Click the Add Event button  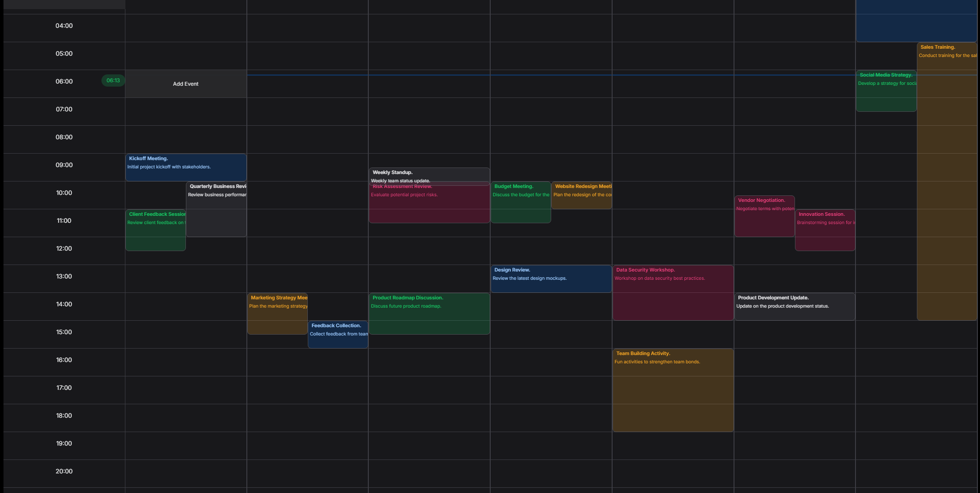click(x=185, y=84)
